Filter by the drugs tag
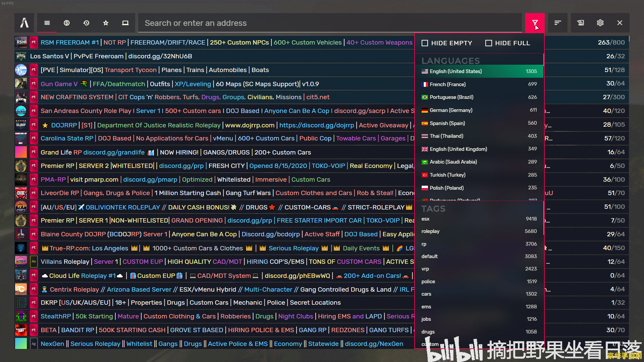Image resolution: width=644 pixels, height=362 pixels. 479,332
